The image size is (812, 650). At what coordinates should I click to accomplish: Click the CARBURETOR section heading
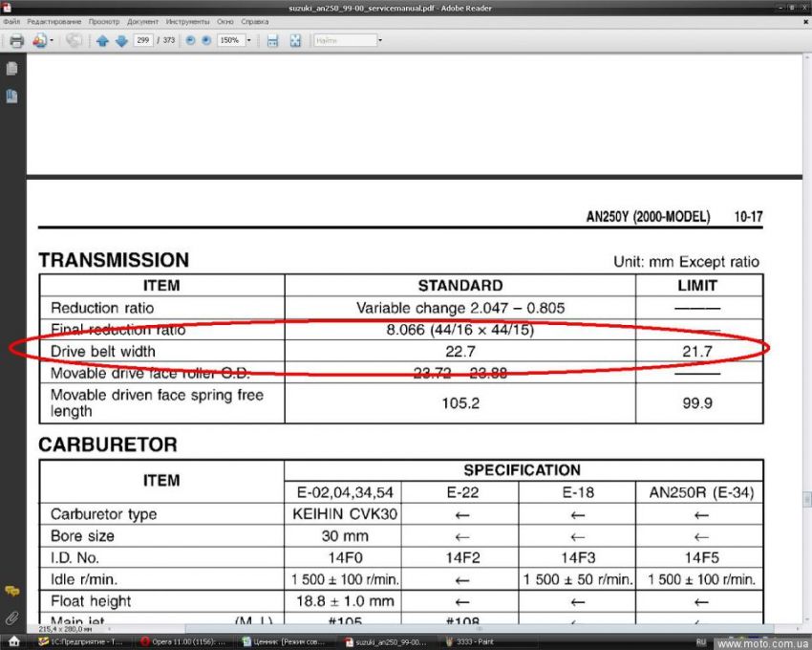[108, 444]
